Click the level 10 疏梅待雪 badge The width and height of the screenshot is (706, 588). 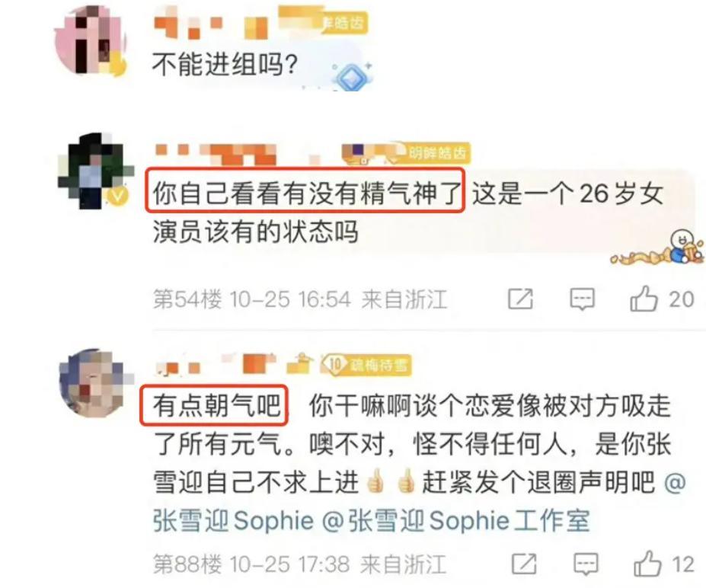[366, 365]
